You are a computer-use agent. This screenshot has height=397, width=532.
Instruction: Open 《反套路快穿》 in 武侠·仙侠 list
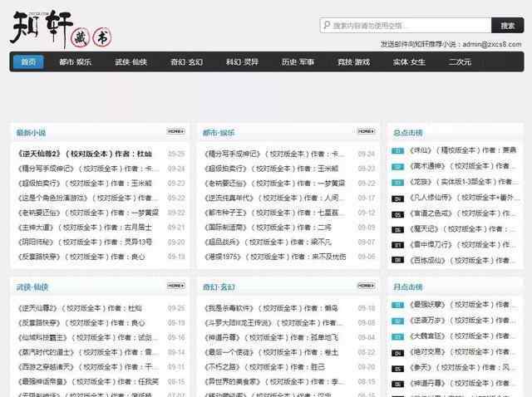point(81,323)
